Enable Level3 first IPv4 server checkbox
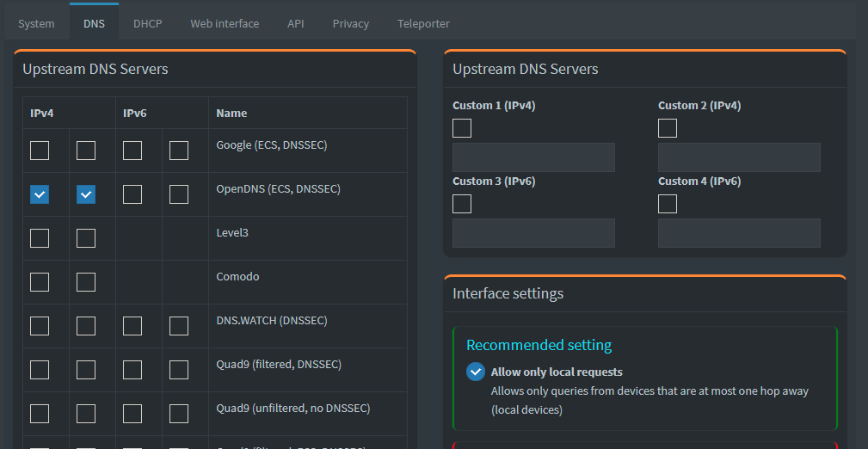Image resolution: width=868 pixels, height=449 pixels. click(x=40, y=239)
